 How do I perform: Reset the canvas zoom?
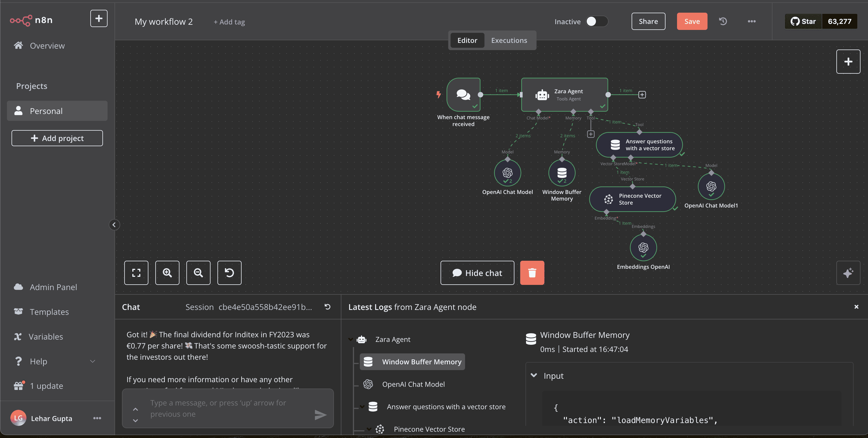coord(229,273)
